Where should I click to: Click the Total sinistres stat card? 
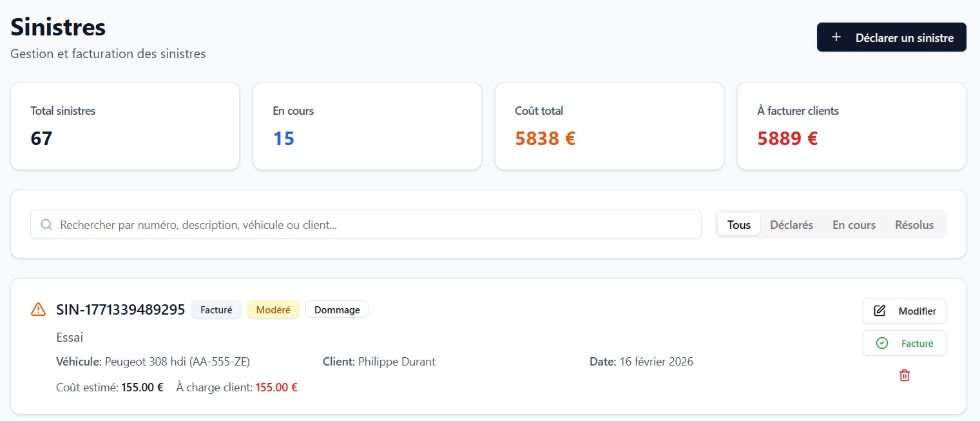point(125,126)
